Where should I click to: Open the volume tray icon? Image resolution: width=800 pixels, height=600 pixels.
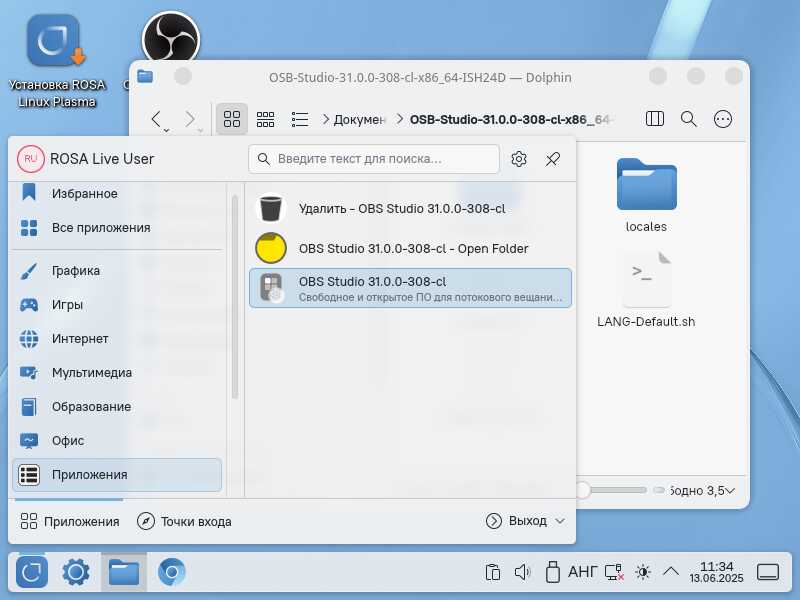[522, 572]
